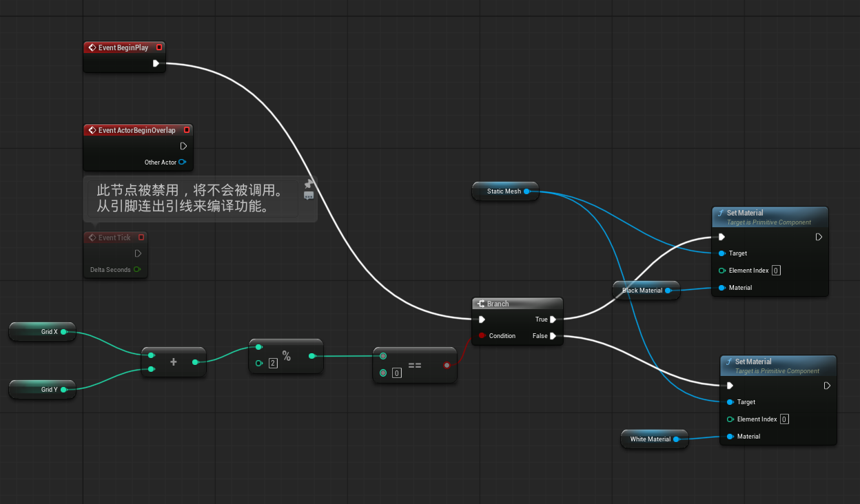Screen dimensions: 860x504
Task: Click the Branch node's False exec pin
Action: [553, 336]
